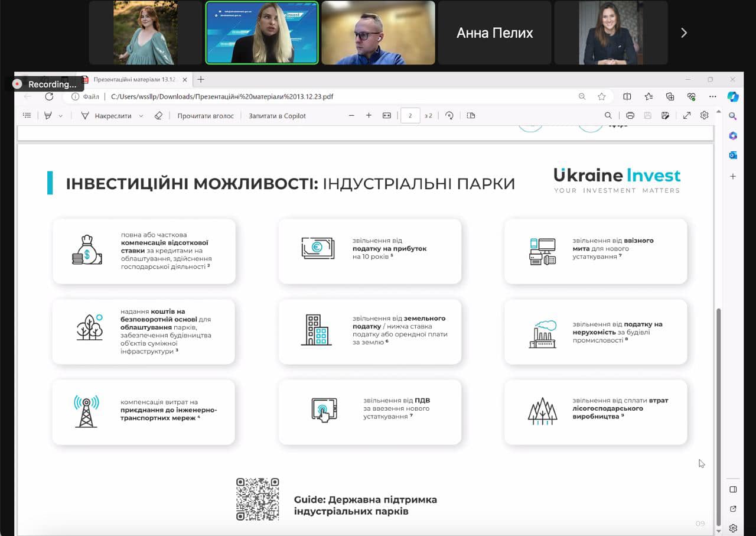Open Outlook icon in sidebar
The height and width of the screenshot is (536, 756).
pyautogui.click(x=733, y=155)
